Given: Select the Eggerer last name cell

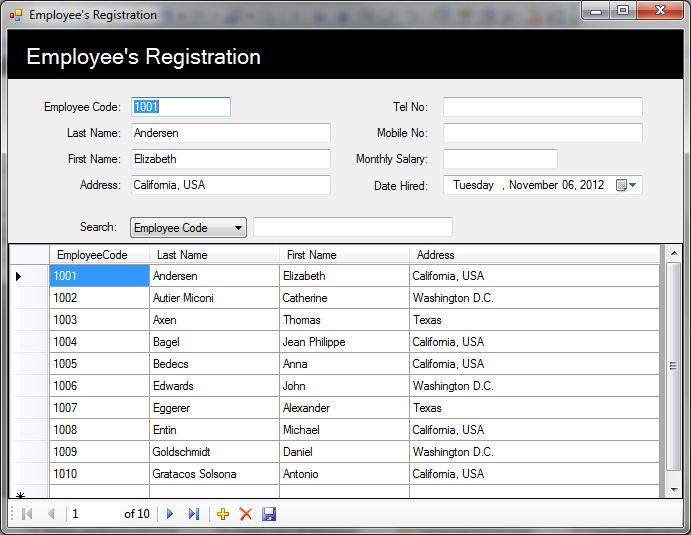Looking at the screenshot, I should [x=215, y=408].
